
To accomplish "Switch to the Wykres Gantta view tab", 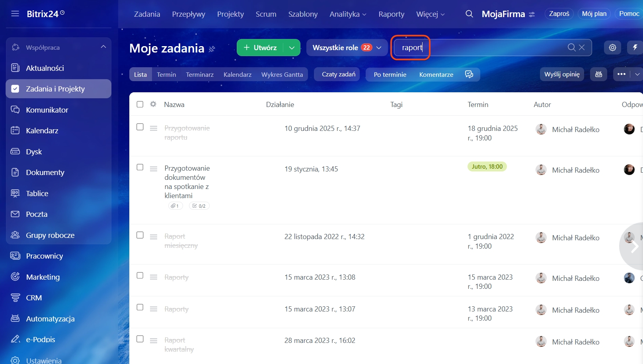I will (x=282, y=74).
